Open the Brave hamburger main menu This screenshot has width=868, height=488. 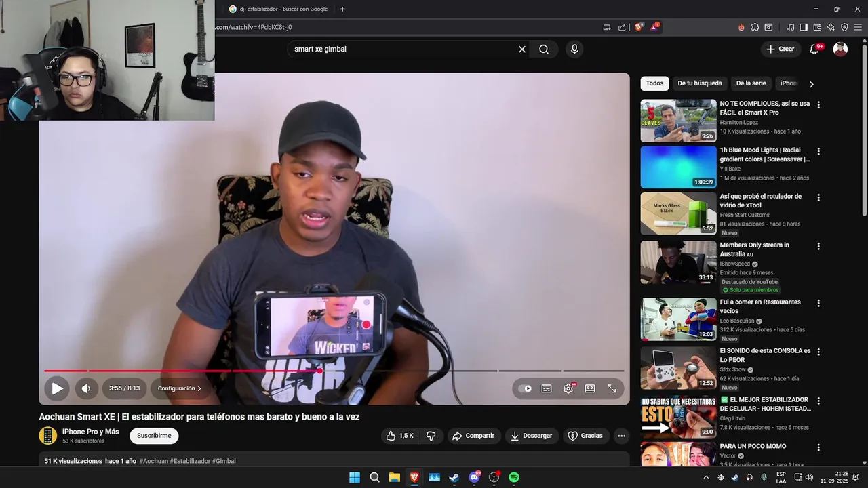click(858, 27)
